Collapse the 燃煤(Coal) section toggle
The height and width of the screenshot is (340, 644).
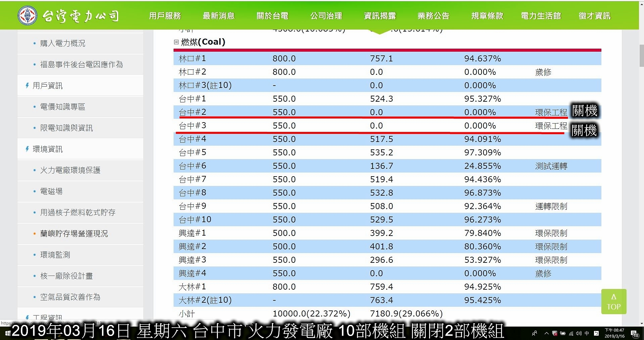click(176, 42)
